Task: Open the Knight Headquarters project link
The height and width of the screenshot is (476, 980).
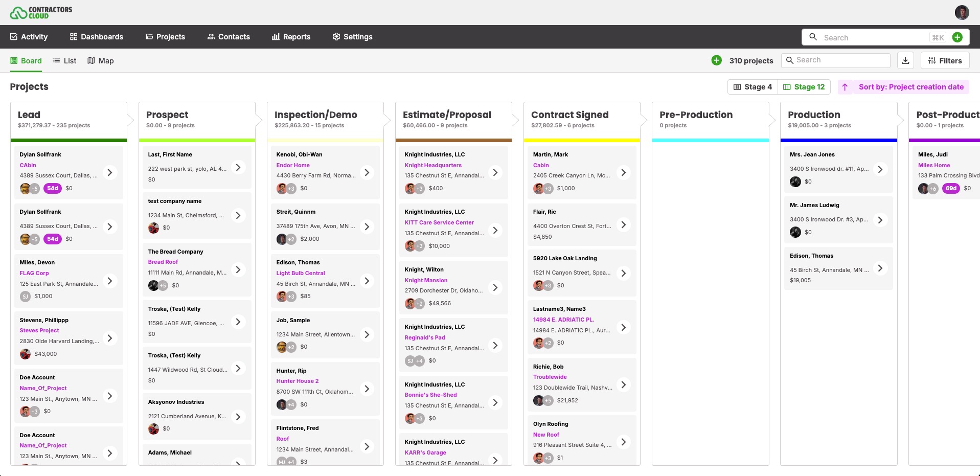Action: 433,165
